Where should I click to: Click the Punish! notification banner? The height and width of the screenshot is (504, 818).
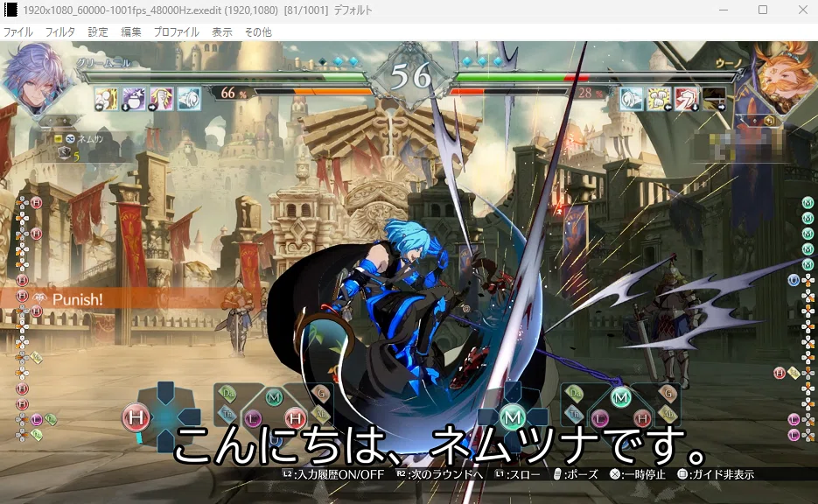click(112, 299)
